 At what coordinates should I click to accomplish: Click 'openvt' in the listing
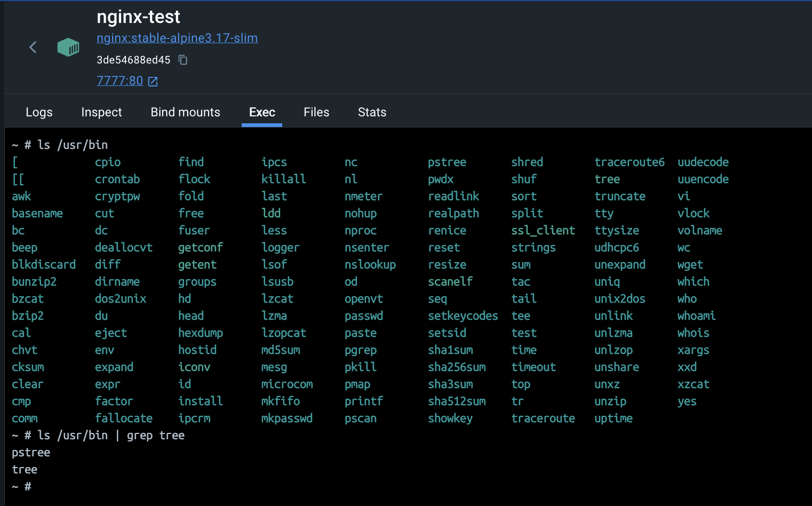[364, 299]
